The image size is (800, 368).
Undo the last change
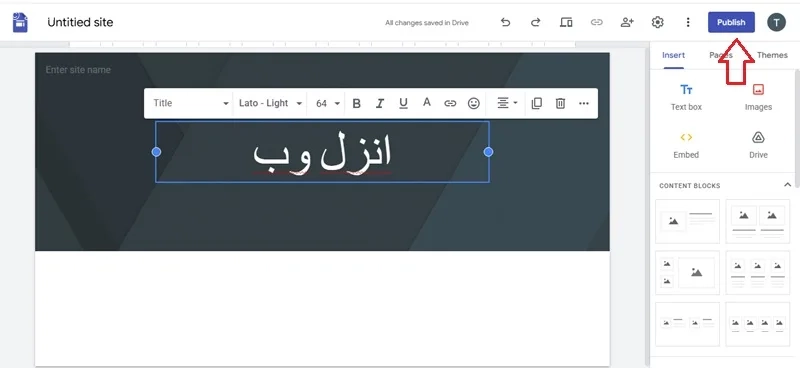pos(505,22)
